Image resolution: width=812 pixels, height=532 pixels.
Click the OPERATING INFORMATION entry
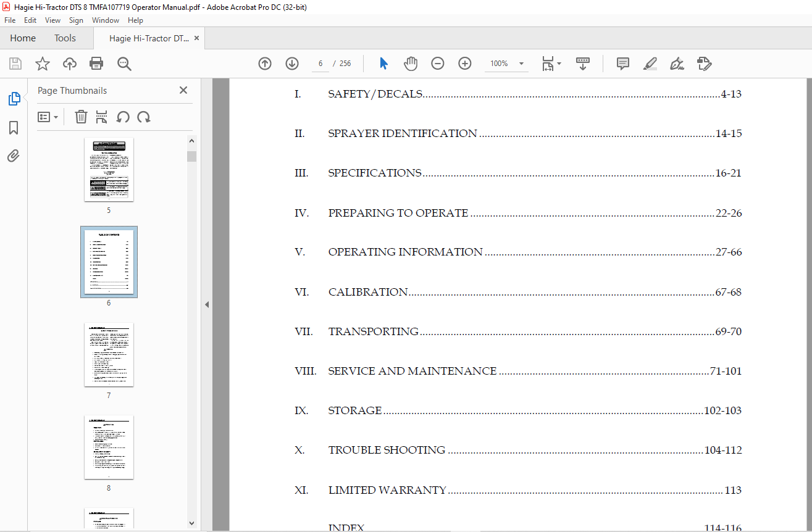[x=518, y=252]
